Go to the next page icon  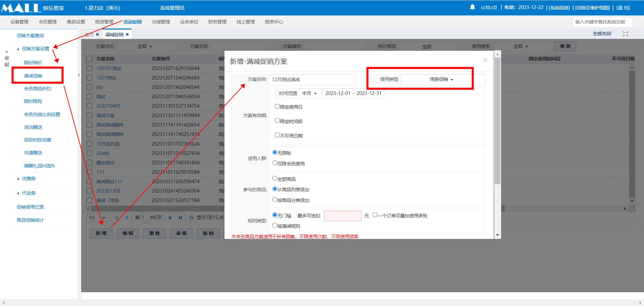170,218
